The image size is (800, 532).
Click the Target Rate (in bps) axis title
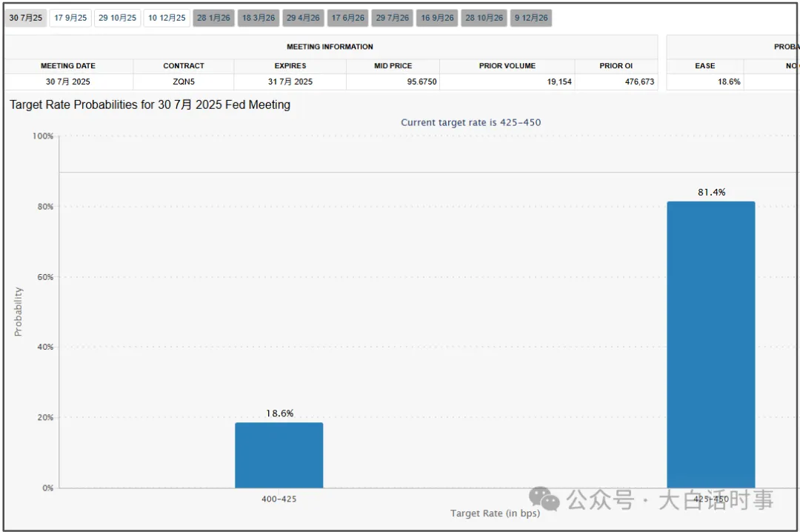point(495,513)
